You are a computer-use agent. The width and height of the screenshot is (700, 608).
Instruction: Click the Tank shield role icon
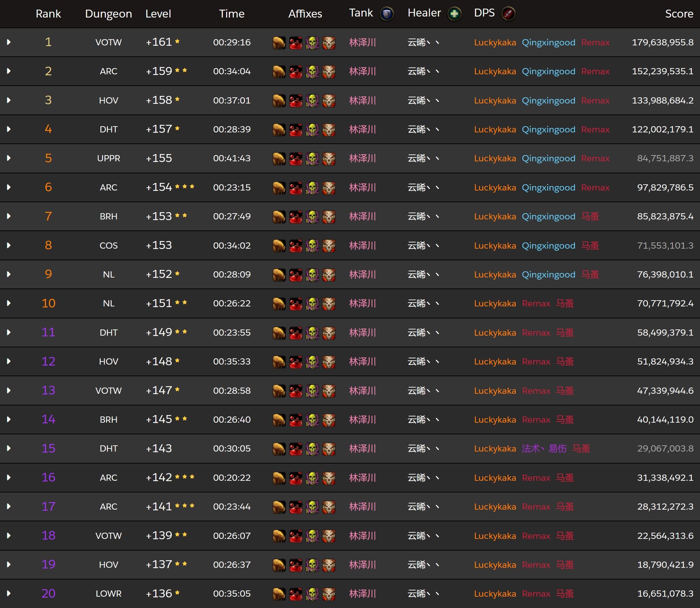[387, 14]
